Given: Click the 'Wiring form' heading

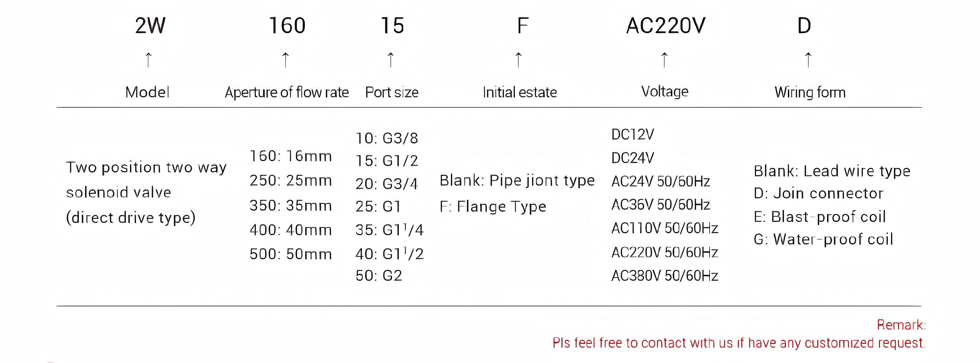Looking at the screenshot, I should coord(810,92).
